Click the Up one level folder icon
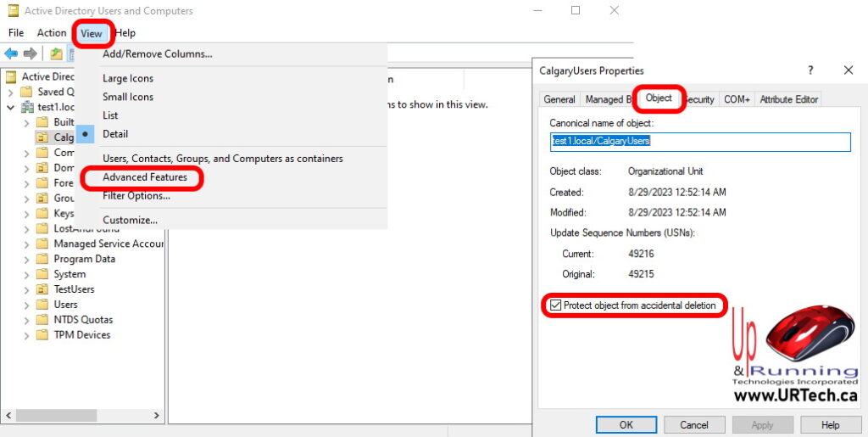 [56, 53]
